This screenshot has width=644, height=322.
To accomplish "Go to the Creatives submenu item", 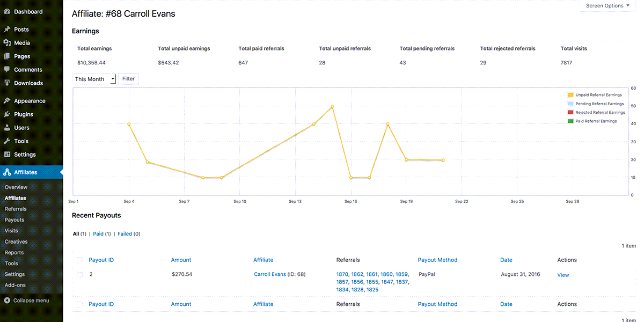I will coord(16,241).
